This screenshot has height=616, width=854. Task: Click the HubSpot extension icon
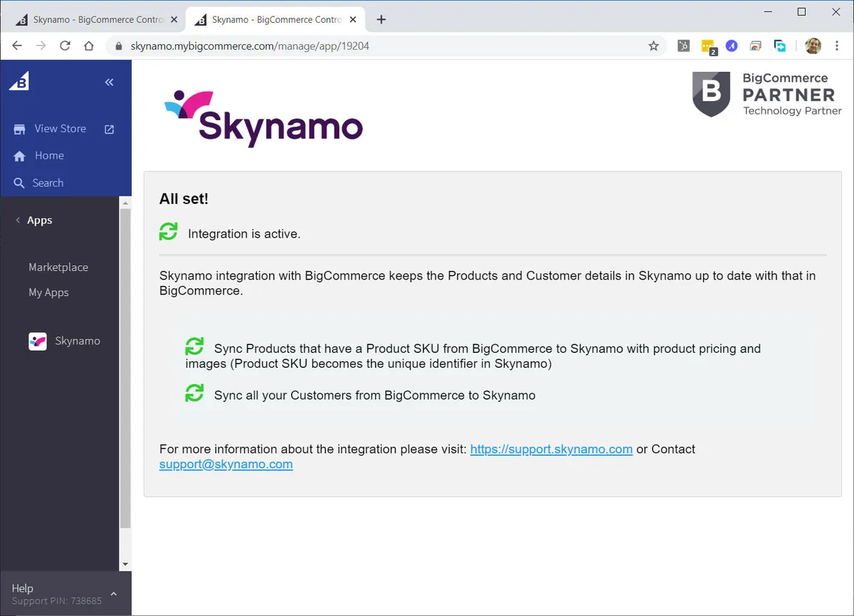pyautogui.click(x=683, y=46)
